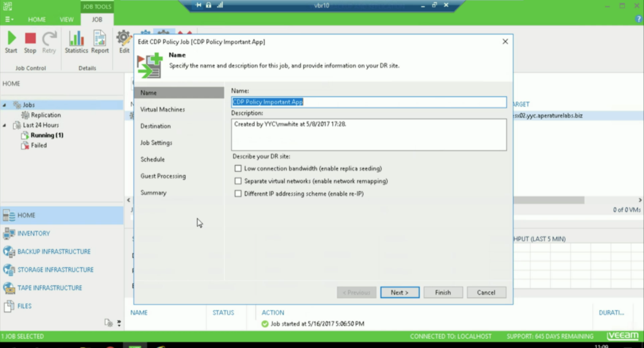Stop the running job

[30, 42]
